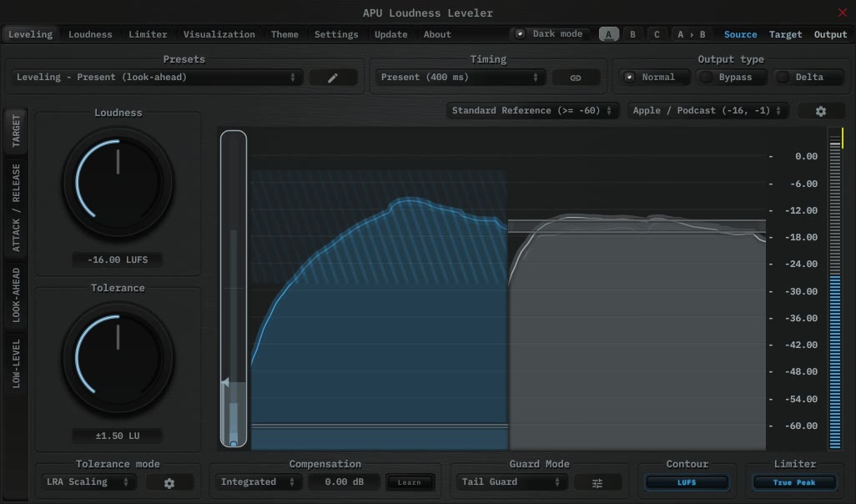Select Delta output type
Screen dimensions: 856x504
tap(800, 77)
